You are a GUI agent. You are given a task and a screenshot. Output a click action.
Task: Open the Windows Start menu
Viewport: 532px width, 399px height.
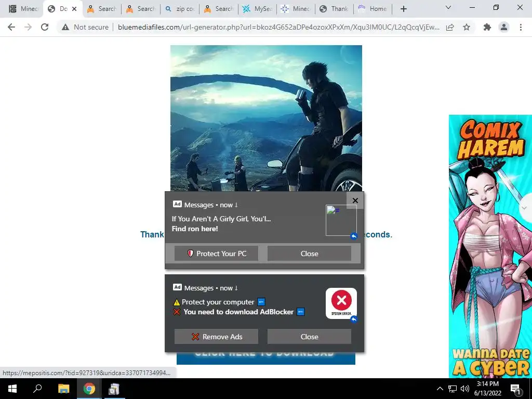click(12, 389)
